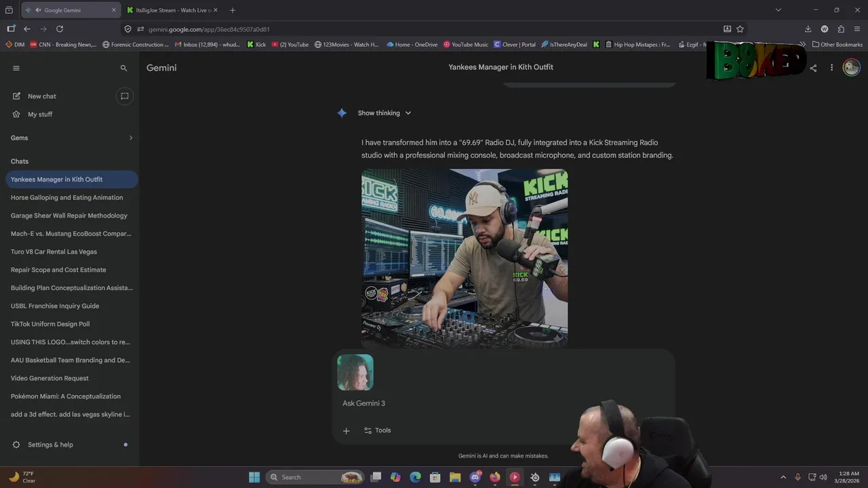Open the Tools menu in prompt box
The image size is (868, 488).
click(378, 430)
